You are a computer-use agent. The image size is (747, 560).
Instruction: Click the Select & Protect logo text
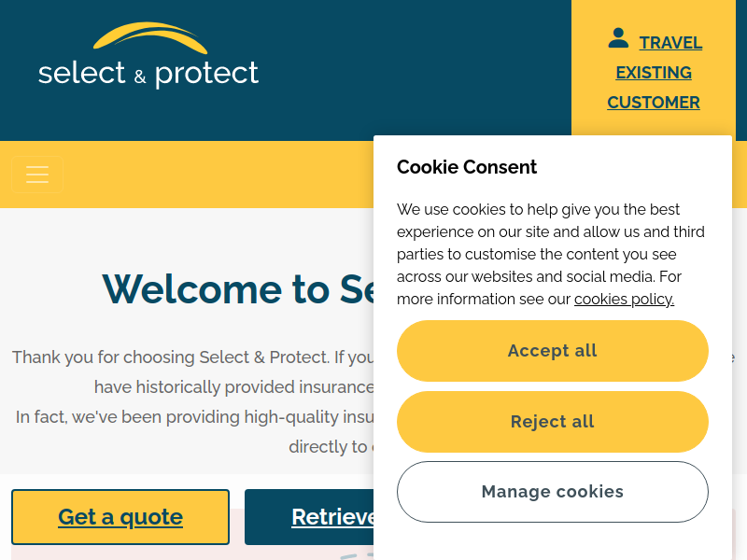(x=148, y=75)
